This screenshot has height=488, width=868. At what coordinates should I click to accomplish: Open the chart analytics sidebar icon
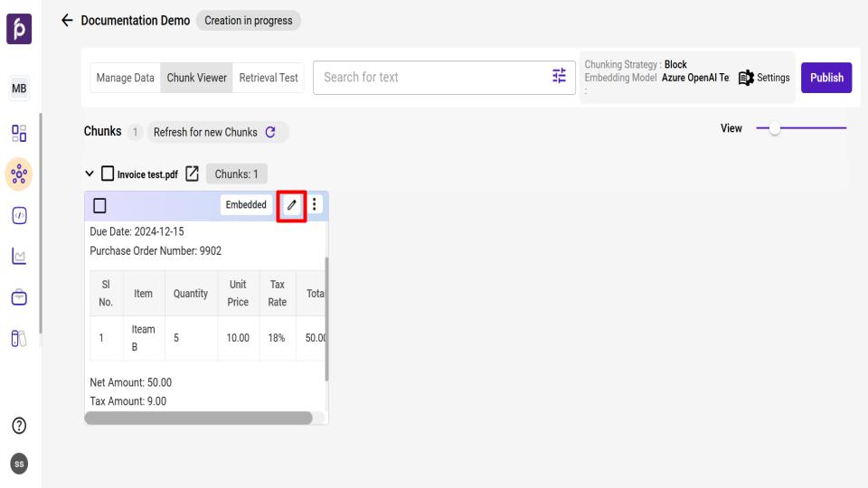(18, 258)
